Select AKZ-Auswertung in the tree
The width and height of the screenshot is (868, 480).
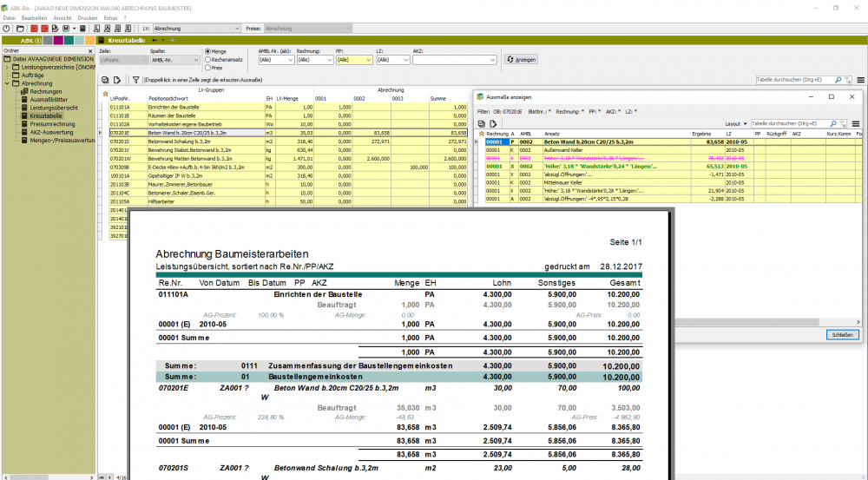51,132
